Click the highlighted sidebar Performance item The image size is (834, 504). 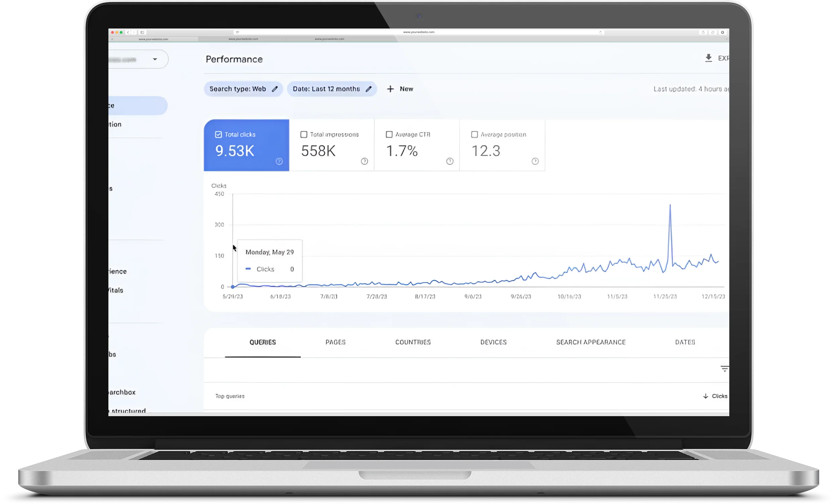pos(138,106)
